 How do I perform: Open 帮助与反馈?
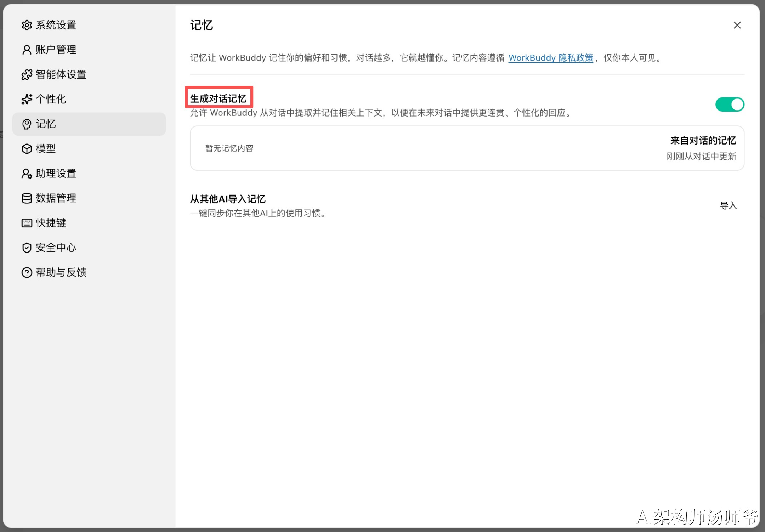click(x=89, y=272)
